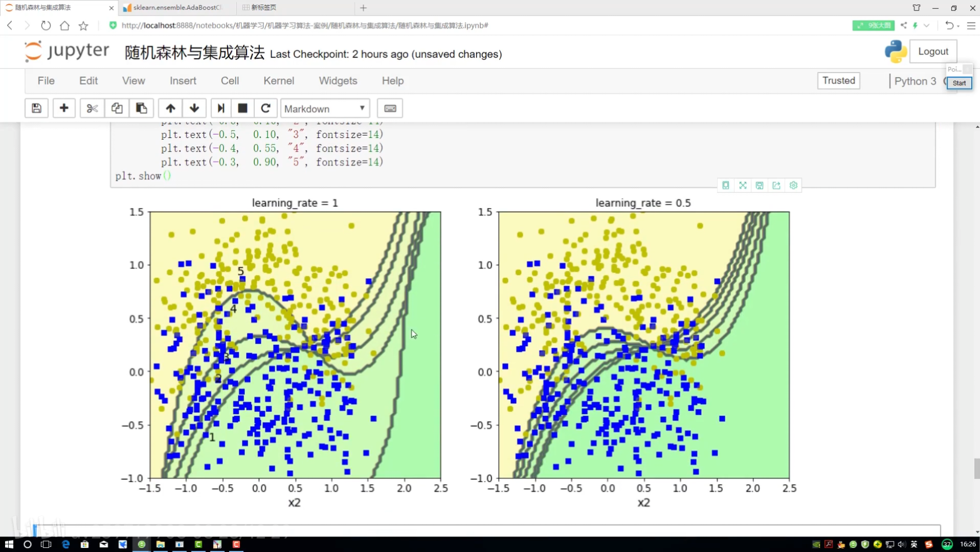Image resolution: width=980 pixels, height=552 pixels.
Task: Open the command palette keyboard icon
Action: point(390,108)
